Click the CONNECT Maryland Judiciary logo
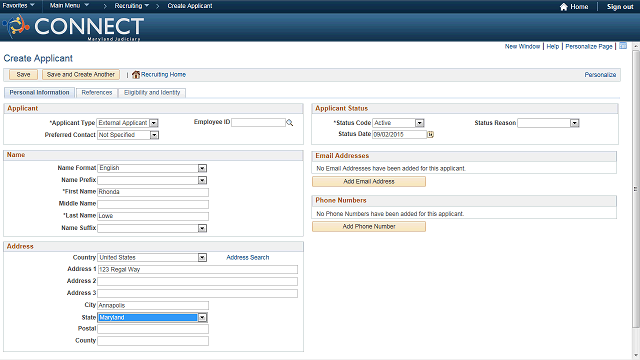640x360 pixels. [x=73, y=27]
